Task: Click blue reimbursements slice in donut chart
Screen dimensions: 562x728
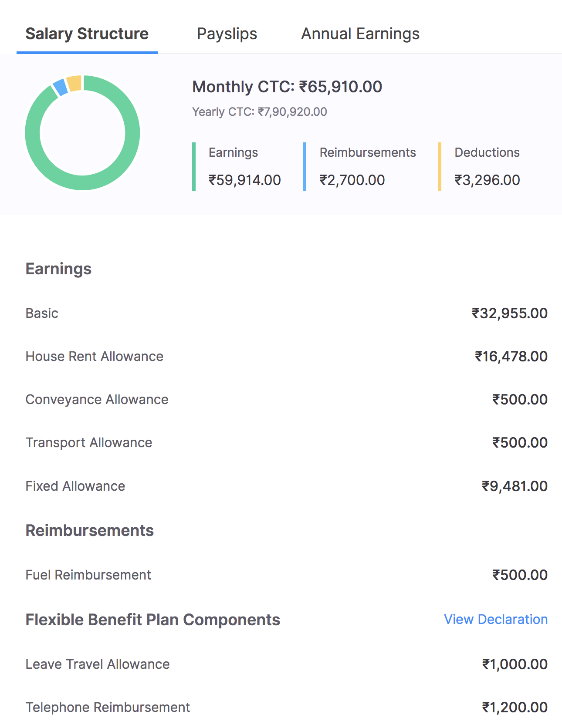Action: coord(61,87)
